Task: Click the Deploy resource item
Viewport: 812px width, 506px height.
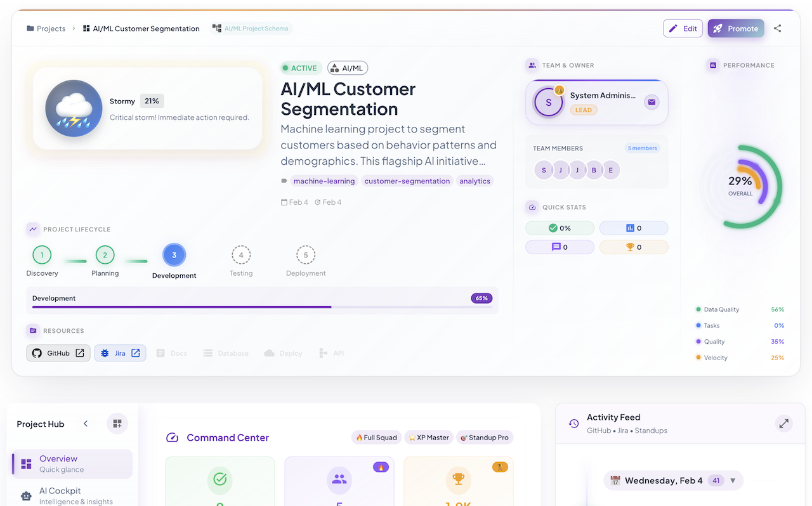Action: click(283, 353)
